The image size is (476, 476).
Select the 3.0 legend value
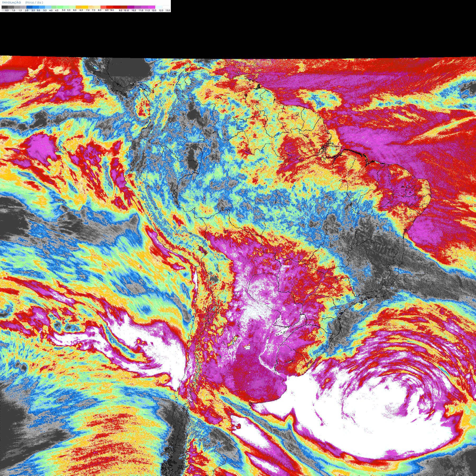38,10
